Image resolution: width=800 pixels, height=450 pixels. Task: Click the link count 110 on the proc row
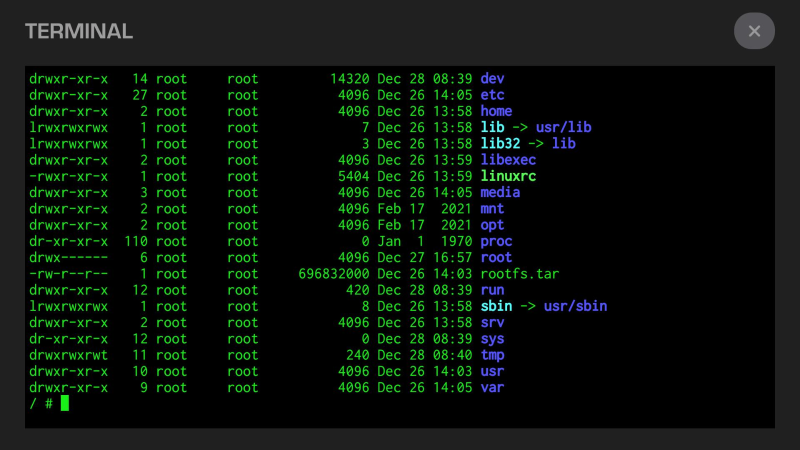pyautogui.click(x=136, y=241)
